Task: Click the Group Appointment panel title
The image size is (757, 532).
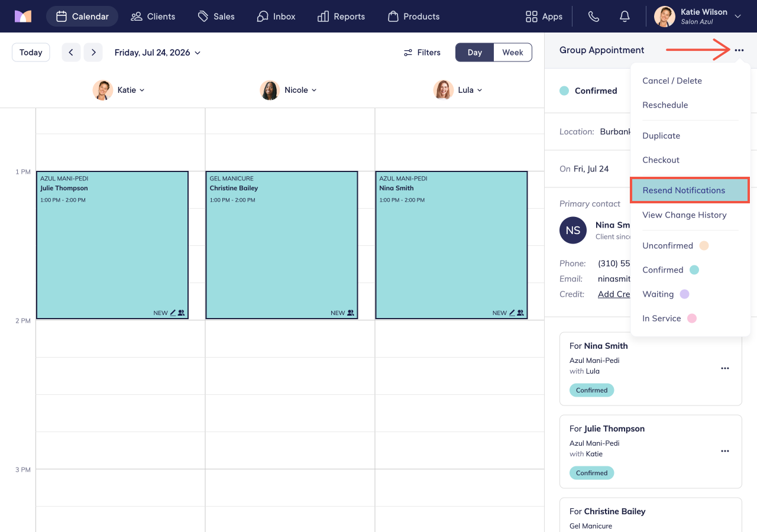Action: tap(602, 50)
